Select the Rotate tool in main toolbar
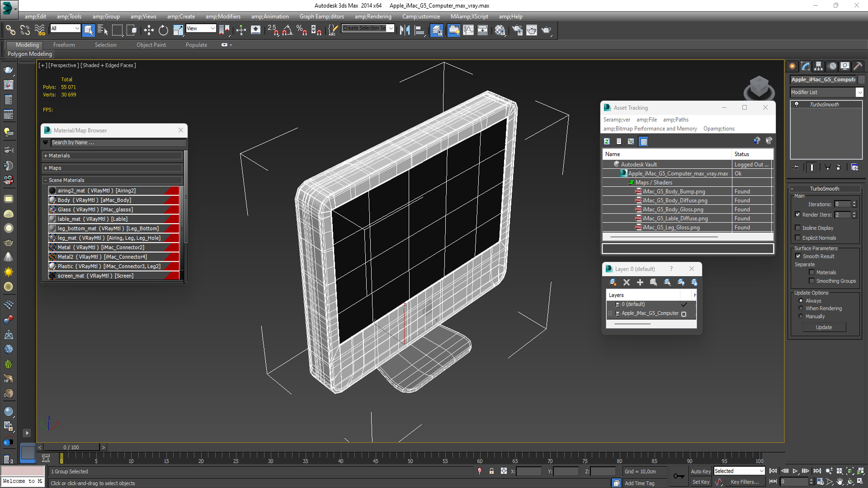The width and height of the screenshot is (868, 488). pyautogui.click(x=163, y=30)
